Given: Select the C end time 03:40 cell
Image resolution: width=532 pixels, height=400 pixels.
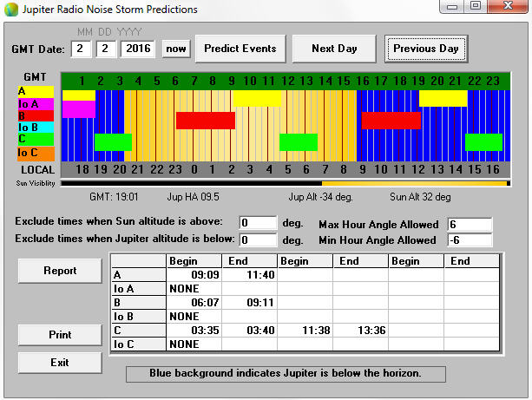Looking at the screenshot, I should click(x=250, y=331).
